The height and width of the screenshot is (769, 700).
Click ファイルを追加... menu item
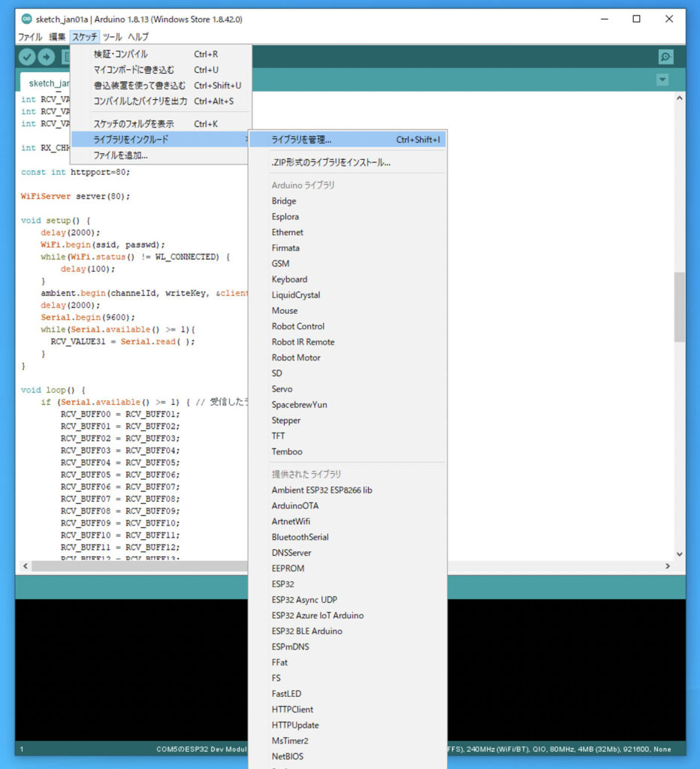point(120,155)
